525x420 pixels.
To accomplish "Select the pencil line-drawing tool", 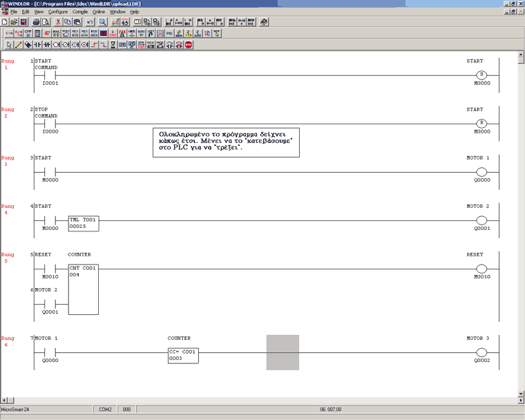I will [x=19, y=45].
